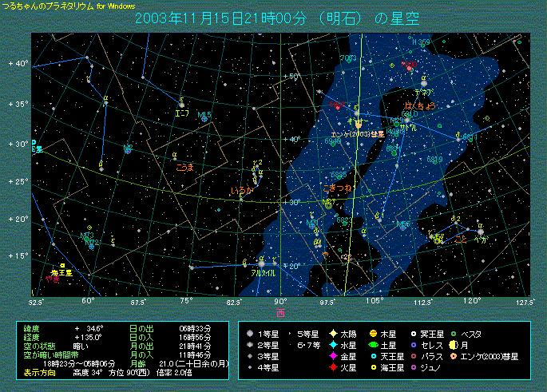Click the Moon icon in legend
This screenshot has width=547, height=392.
tap(453, 344)
